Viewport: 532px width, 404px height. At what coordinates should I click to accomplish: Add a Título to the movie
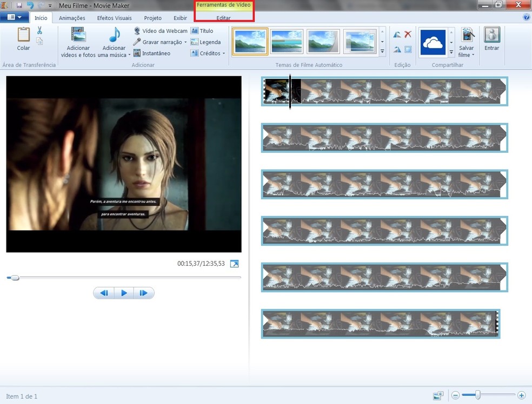[204, 31]
